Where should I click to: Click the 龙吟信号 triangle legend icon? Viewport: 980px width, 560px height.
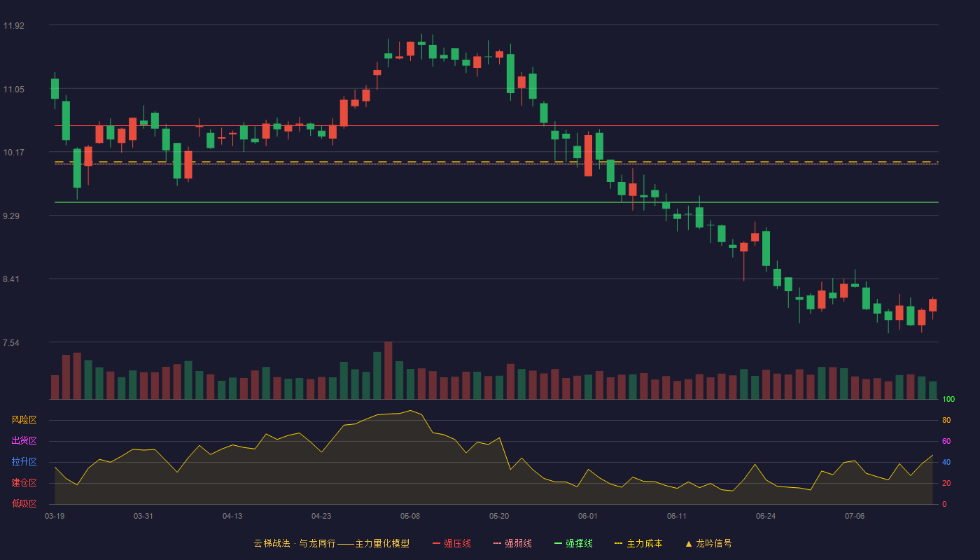click(689, 543)
